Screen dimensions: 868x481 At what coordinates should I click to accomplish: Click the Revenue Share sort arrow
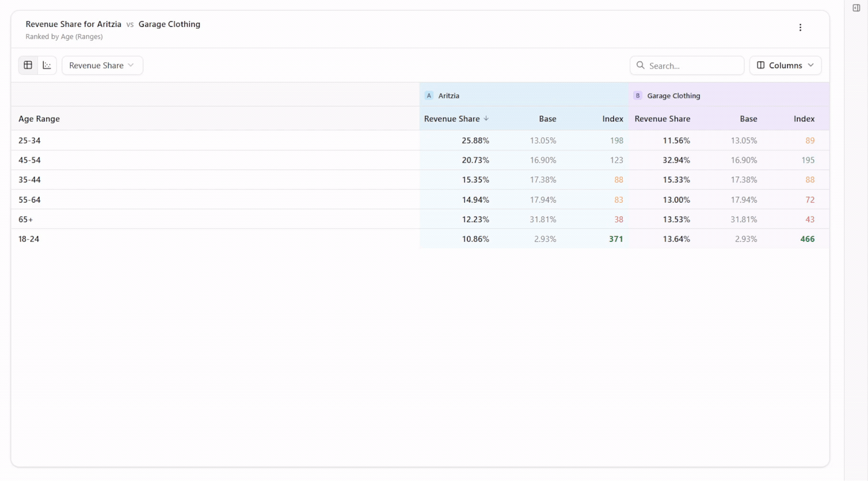486,119
